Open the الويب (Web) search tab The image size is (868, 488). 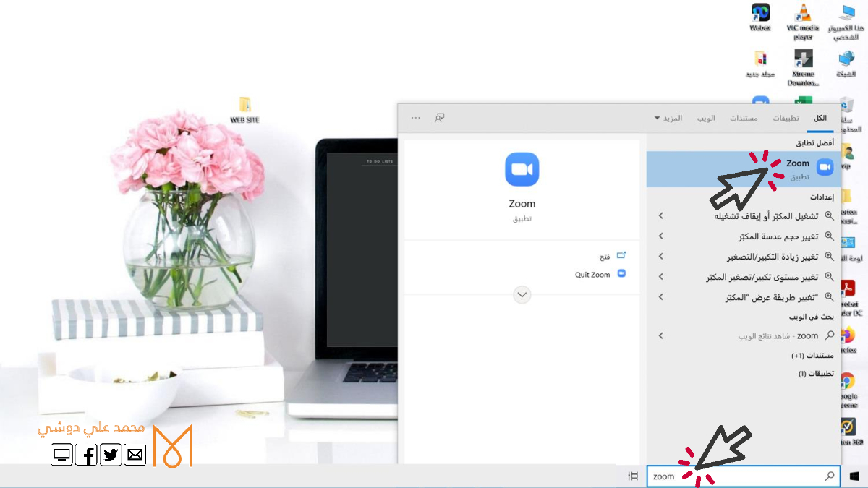point(706,118)
